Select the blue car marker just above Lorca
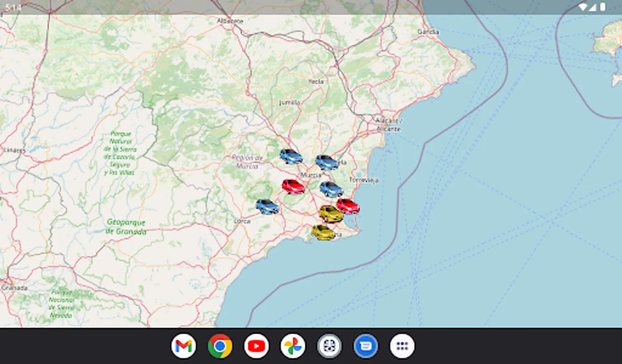The height and width of the screenshot is (364, 622). [x=267, y=206]
